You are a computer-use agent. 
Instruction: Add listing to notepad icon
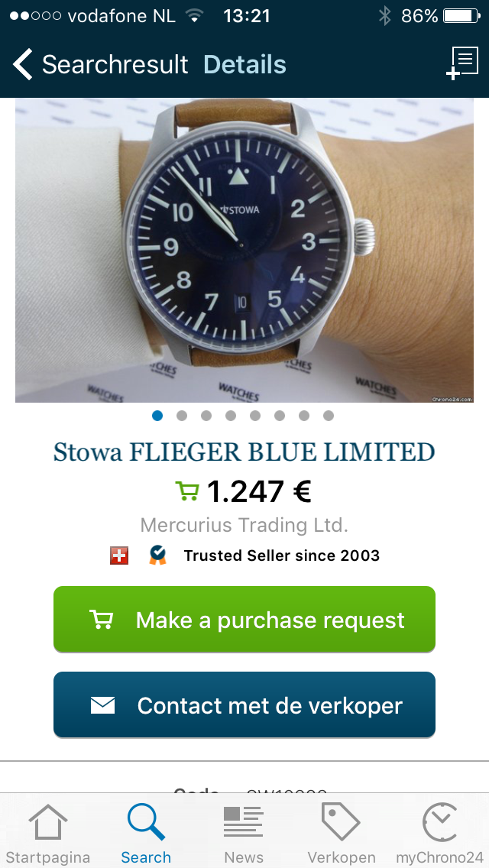point(462,64)
